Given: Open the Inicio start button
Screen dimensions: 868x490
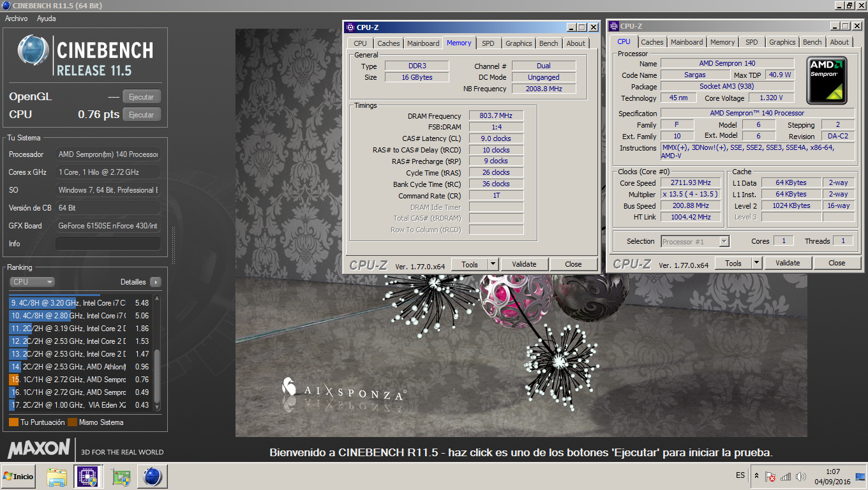Looking at the screenshot, I should click(19, 477).
